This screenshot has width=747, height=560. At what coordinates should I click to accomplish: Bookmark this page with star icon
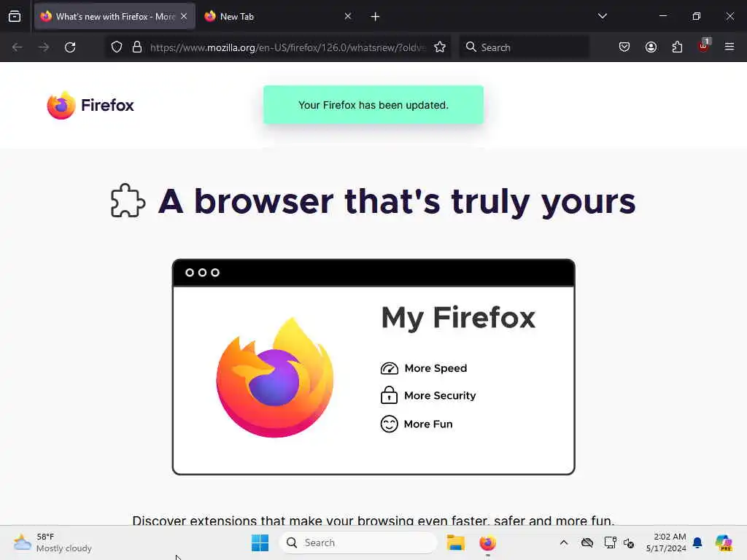pyautogui.click(x=440, y=47)
